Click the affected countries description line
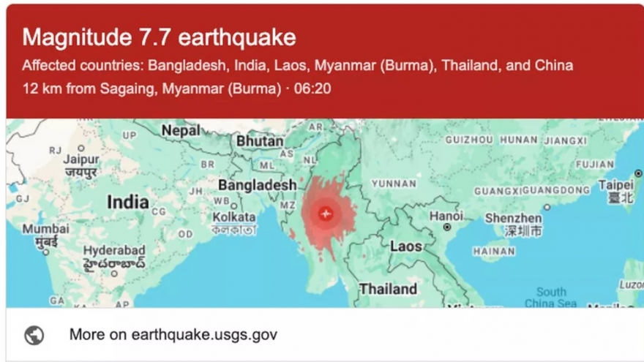This screenshot has height=362, width=644. click(x=297, y=65)
